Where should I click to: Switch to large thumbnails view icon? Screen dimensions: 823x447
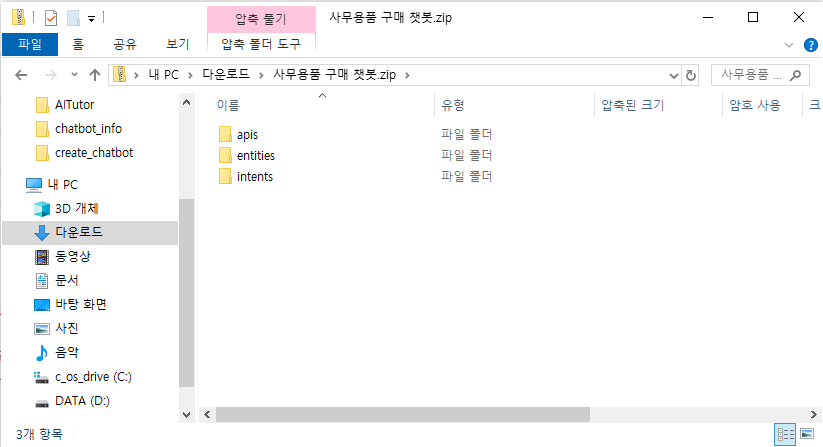805,434
